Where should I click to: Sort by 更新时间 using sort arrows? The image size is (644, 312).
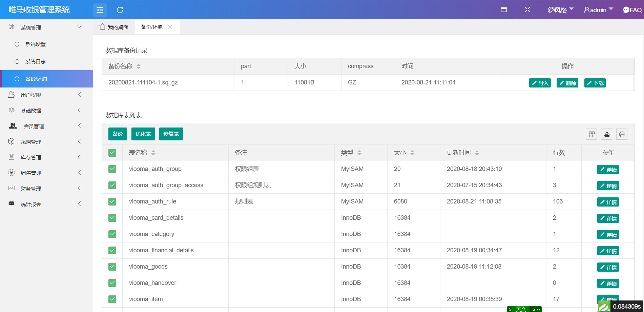[x=477, y=153]
